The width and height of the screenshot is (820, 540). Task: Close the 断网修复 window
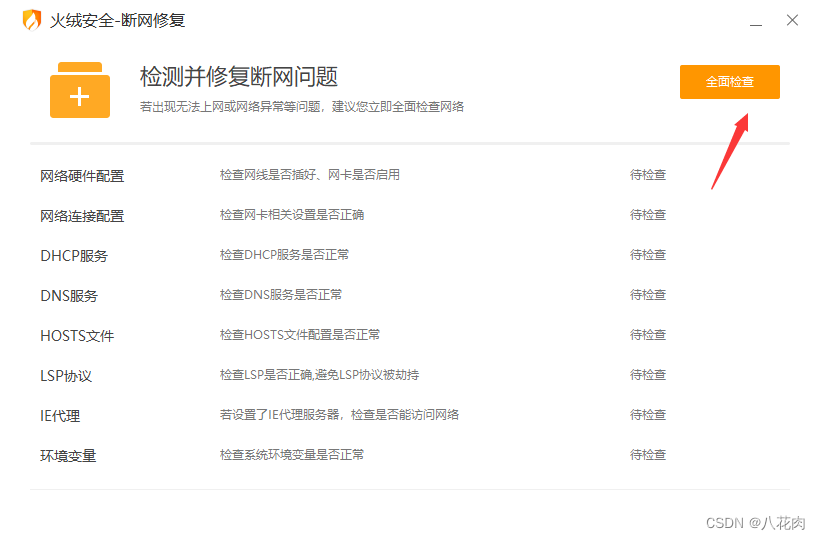click(792, 20)
